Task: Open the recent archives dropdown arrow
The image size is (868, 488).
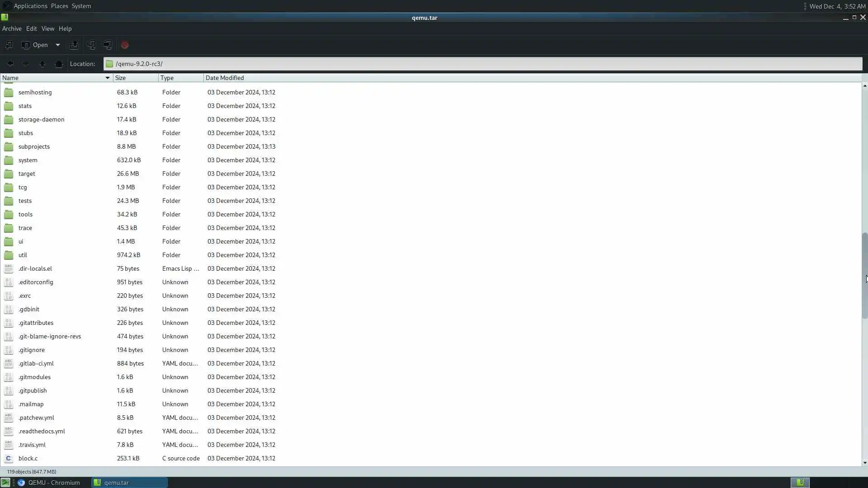Action: (x=57, y=45)
